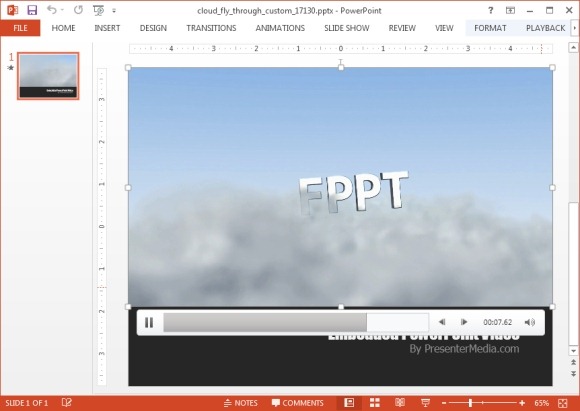Open the video PLAYBACK tab

pyautogui.click(x=545, y=28)
